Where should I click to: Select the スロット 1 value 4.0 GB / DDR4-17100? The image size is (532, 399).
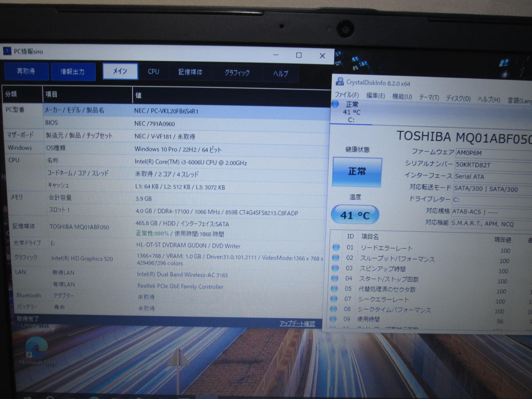click(x=217, y=212)
